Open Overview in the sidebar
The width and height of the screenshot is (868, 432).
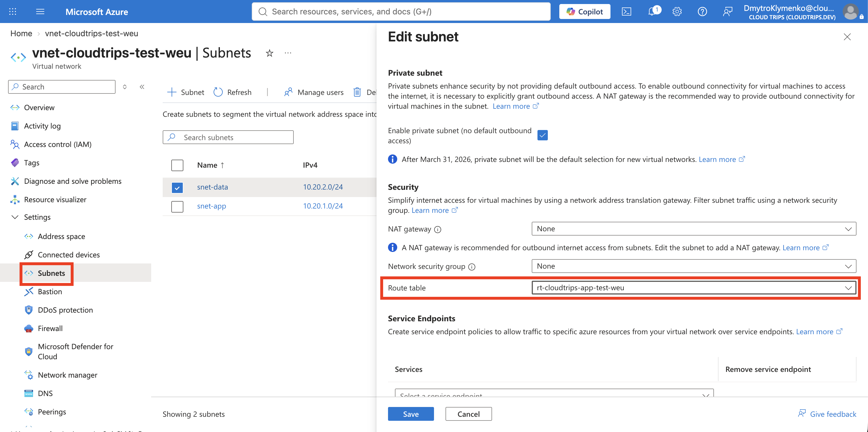pyautogui.click(x=39, y=108)
